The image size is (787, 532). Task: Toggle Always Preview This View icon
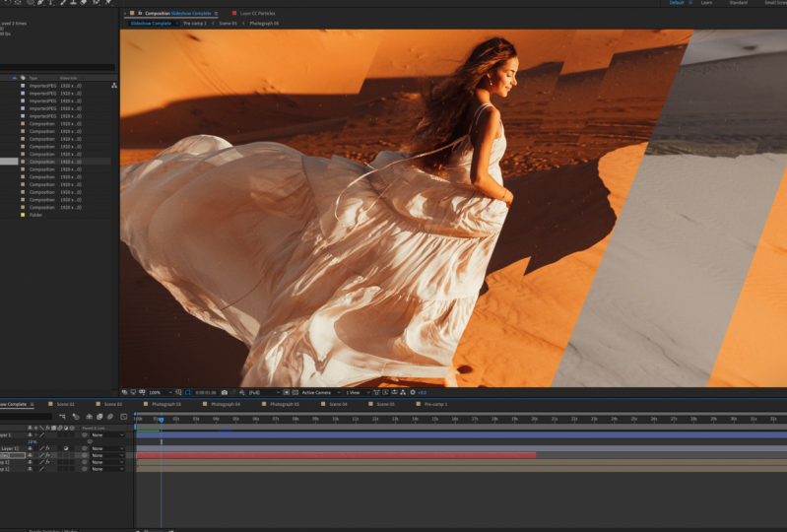coord(124,392)
